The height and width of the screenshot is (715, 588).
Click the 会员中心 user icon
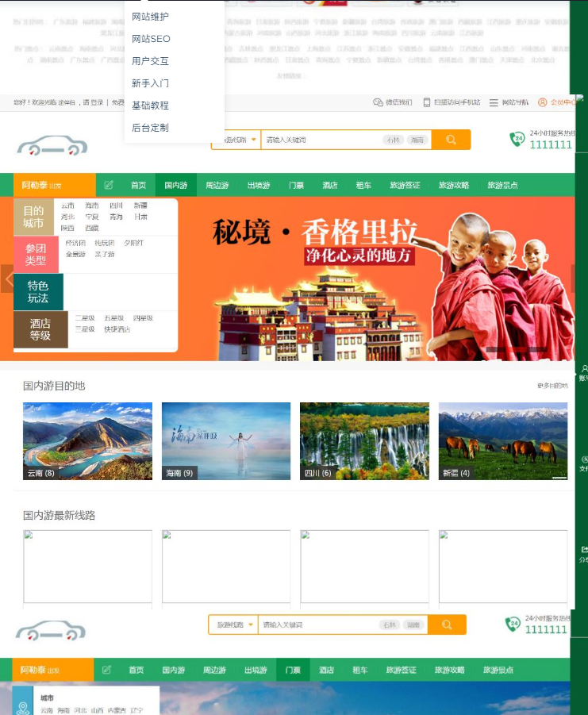[543, 102]
